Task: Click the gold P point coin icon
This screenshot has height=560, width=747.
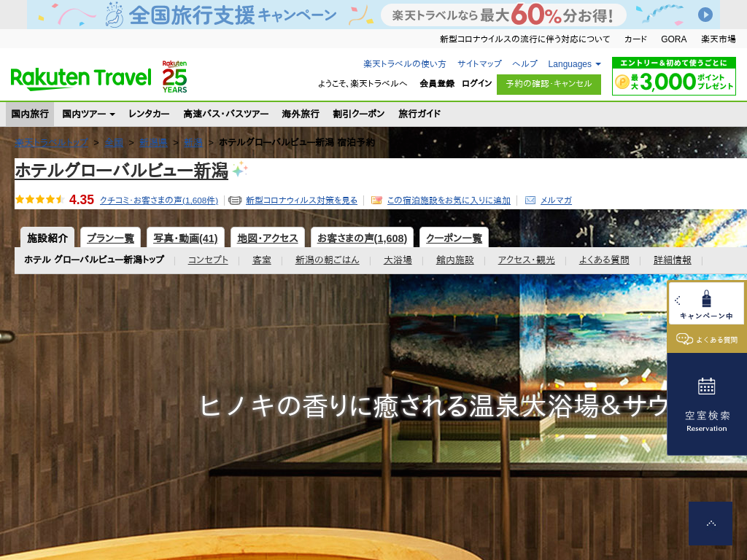Action: click(622, 82)
